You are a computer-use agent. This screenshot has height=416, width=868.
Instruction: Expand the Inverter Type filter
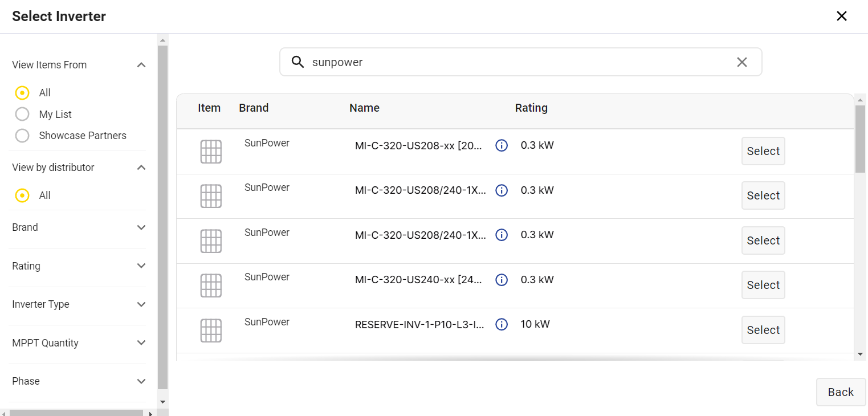click(141, 304)
